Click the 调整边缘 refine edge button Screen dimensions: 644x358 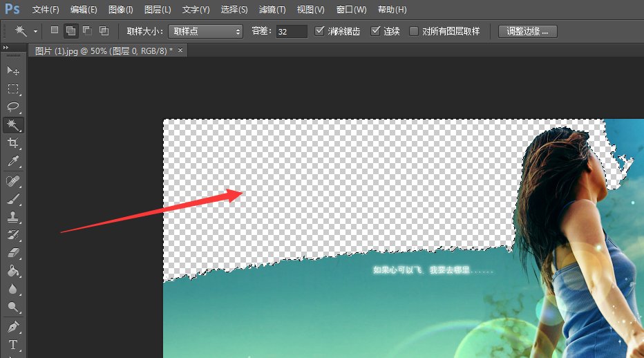[x=528, y=31]
